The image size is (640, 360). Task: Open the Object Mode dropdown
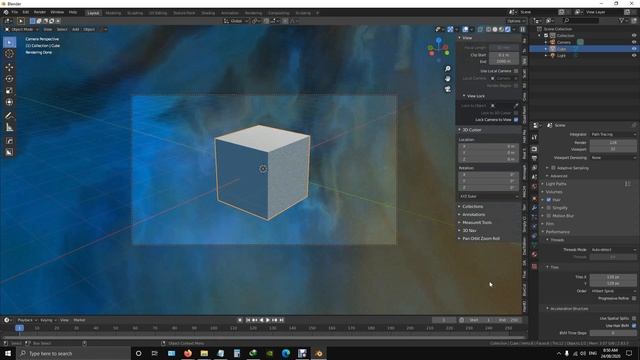click(x=22, y=29)
